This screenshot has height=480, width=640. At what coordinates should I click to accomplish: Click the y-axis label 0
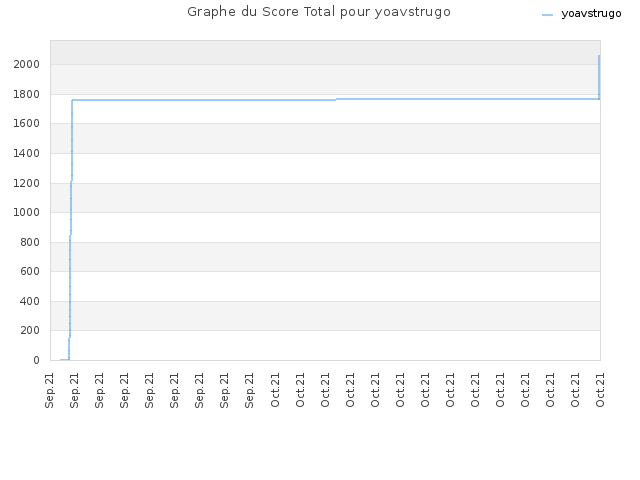(36, 360)
